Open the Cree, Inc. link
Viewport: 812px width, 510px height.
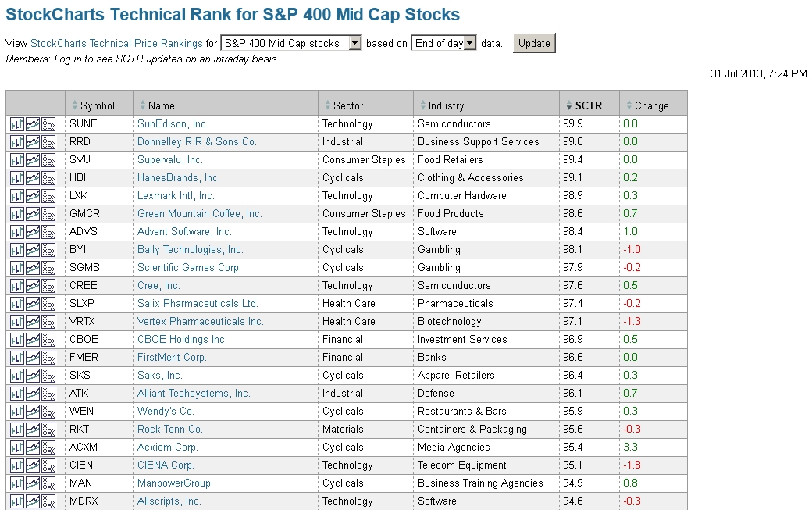[x=158, y=286]
